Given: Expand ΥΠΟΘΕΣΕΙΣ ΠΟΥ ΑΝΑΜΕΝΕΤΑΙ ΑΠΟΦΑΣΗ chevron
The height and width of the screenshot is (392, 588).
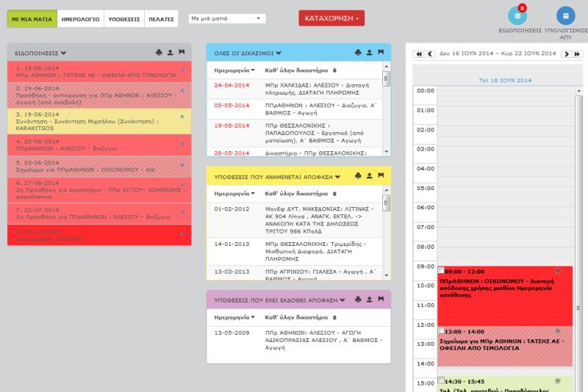Looking at the screenshot, I should 337,177.
